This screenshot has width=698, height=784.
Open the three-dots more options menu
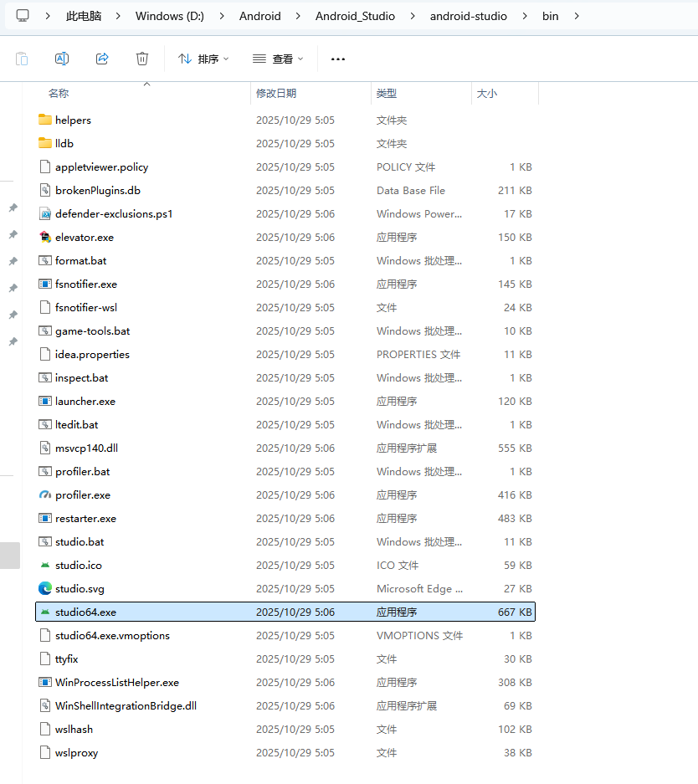click(x=338, y=59)
